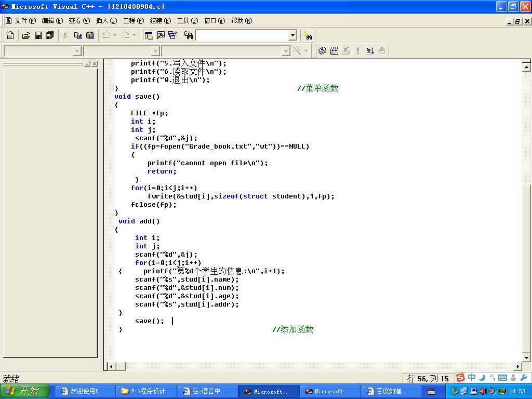Screen dimensions: 532x399
Task: Expand the WizardBar members dropdown
Action: click(x=286, y=51)
